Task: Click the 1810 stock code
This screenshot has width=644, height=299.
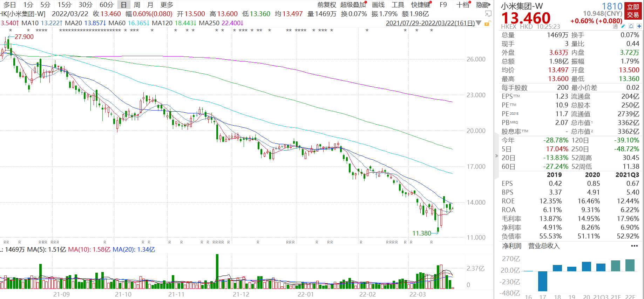Action: pos(612,6)
